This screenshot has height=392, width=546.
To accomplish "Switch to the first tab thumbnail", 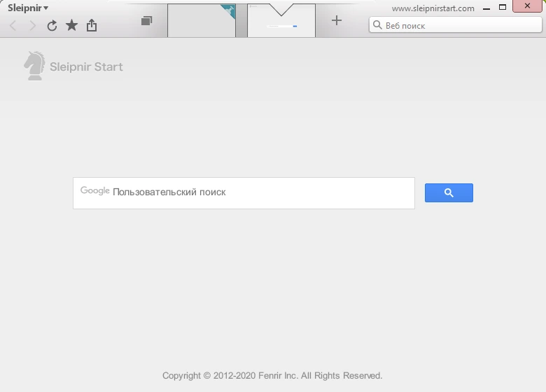I will [202, 20].
